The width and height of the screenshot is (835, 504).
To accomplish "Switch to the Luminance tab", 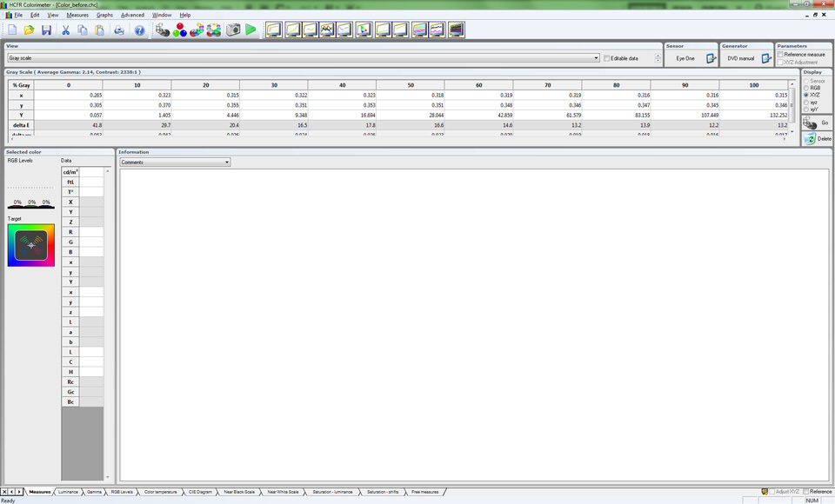I will click(x=68, y=492).
